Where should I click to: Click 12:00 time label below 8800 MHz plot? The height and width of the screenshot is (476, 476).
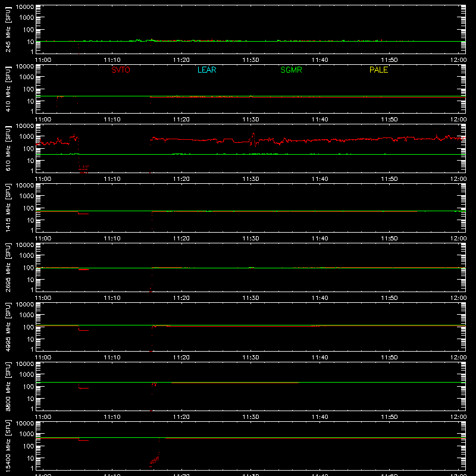[x=458, y=417]
